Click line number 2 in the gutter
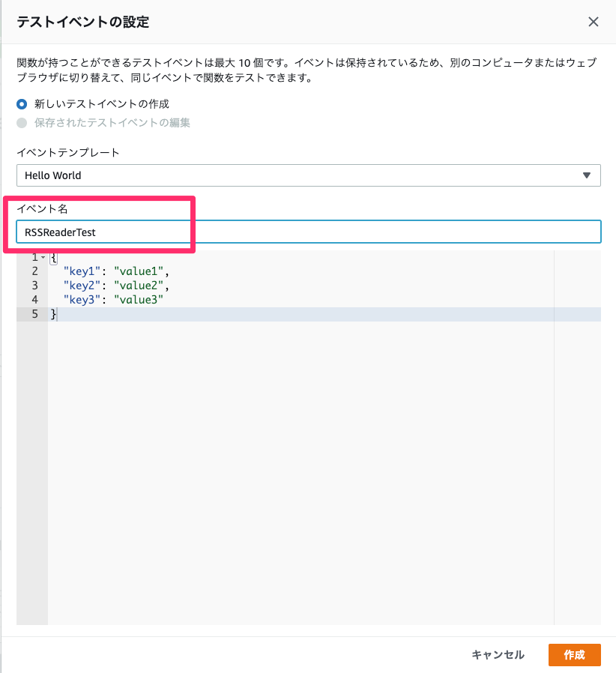The image size is (616, 673). pos(34,271)
